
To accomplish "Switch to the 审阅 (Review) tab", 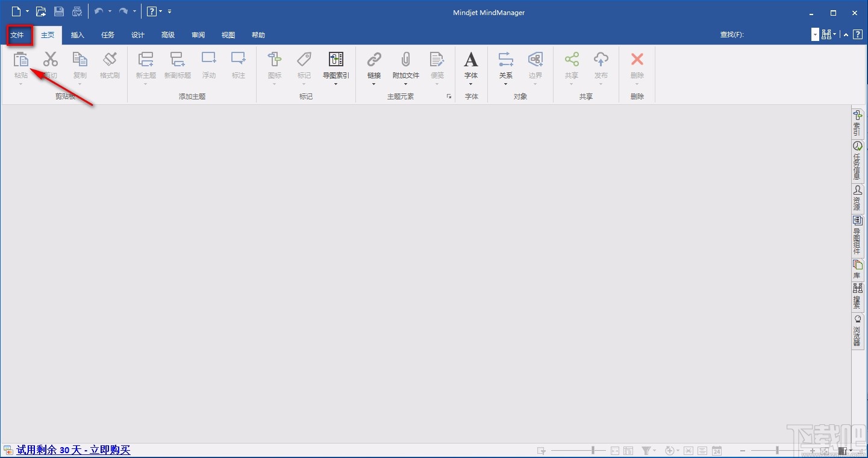I will tap(198, 35).
